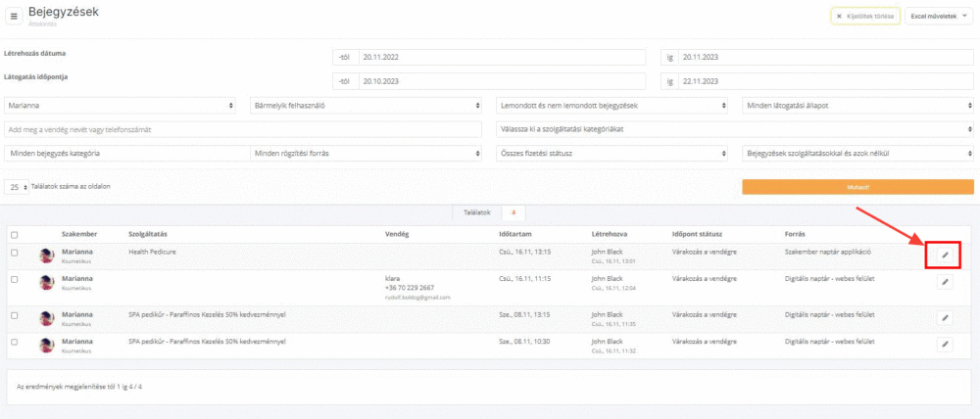Click the Látogatás időpontja to-date 22.11.2023 field
The image size is (980, 419).
[x=825, y=81]
